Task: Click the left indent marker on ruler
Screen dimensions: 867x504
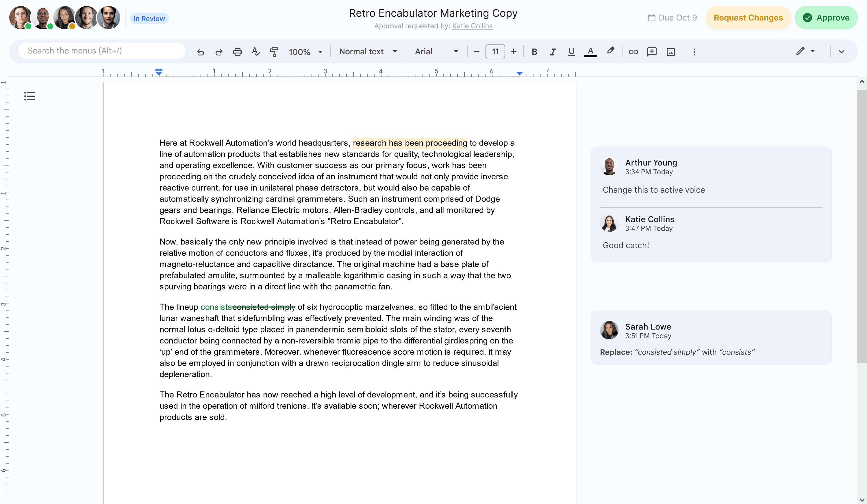Action: coord(159,72)
